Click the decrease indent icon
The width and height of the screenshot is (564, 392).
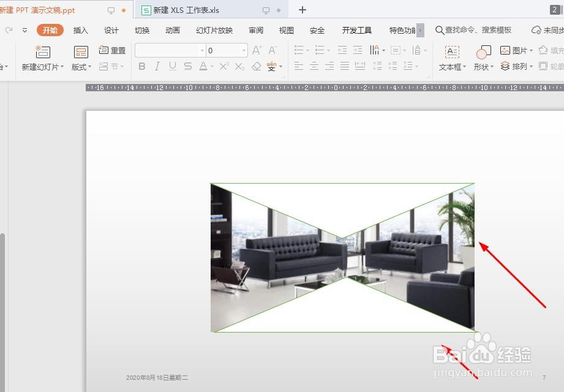pyautogui.click(x=342, y=50)
